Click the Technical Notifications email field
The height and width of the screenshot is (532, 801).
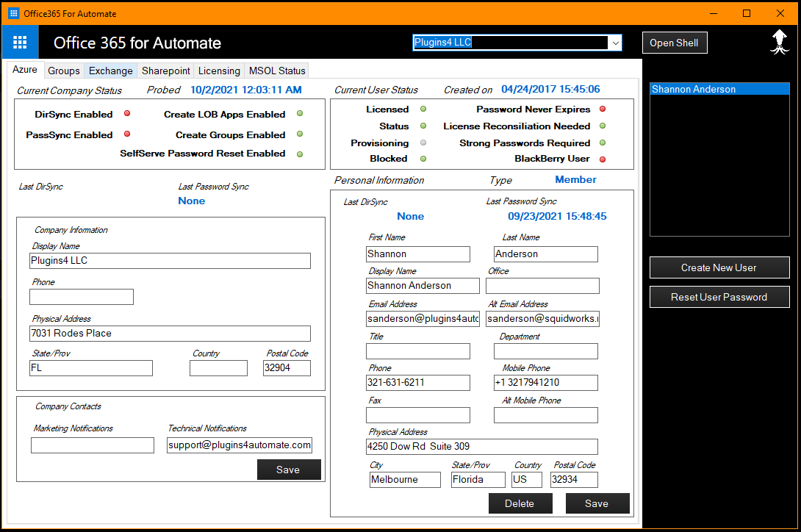240,445
